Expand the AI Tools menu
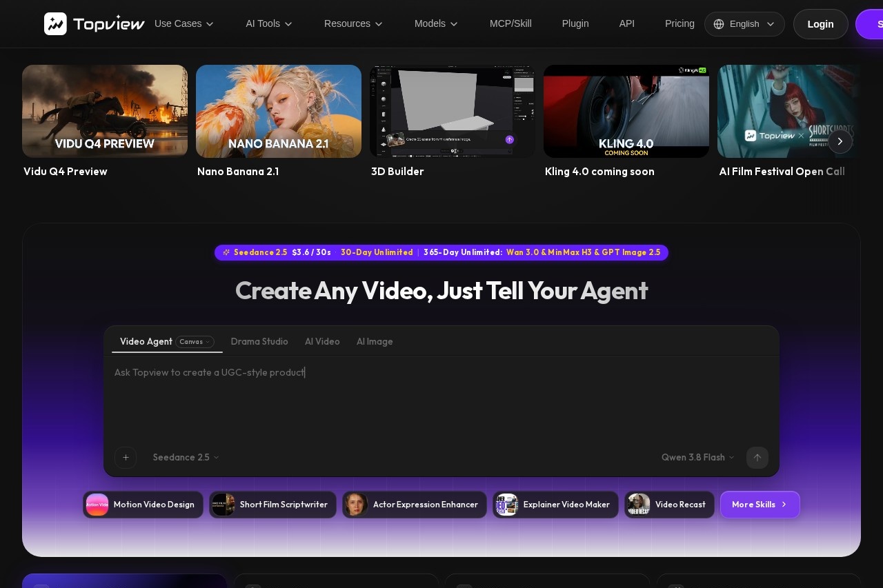 click(x=269, y=23)
